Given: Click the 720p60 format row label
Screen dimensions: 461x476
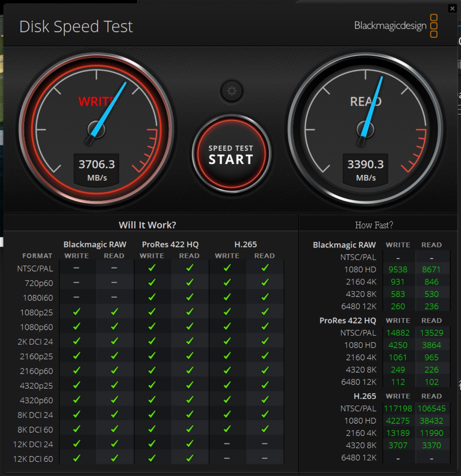Looking at the screenshot, I should [x=39, y=283].
